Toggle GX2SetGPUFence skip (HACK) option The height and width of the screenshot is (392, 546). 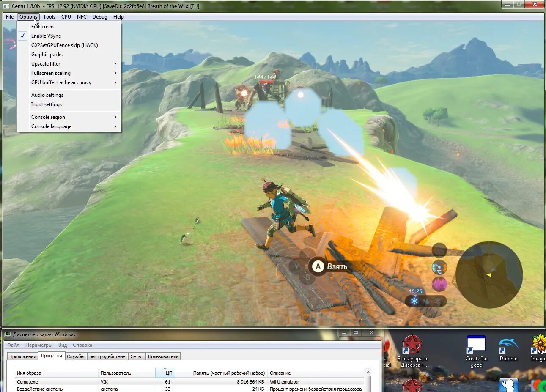point(69,45)
